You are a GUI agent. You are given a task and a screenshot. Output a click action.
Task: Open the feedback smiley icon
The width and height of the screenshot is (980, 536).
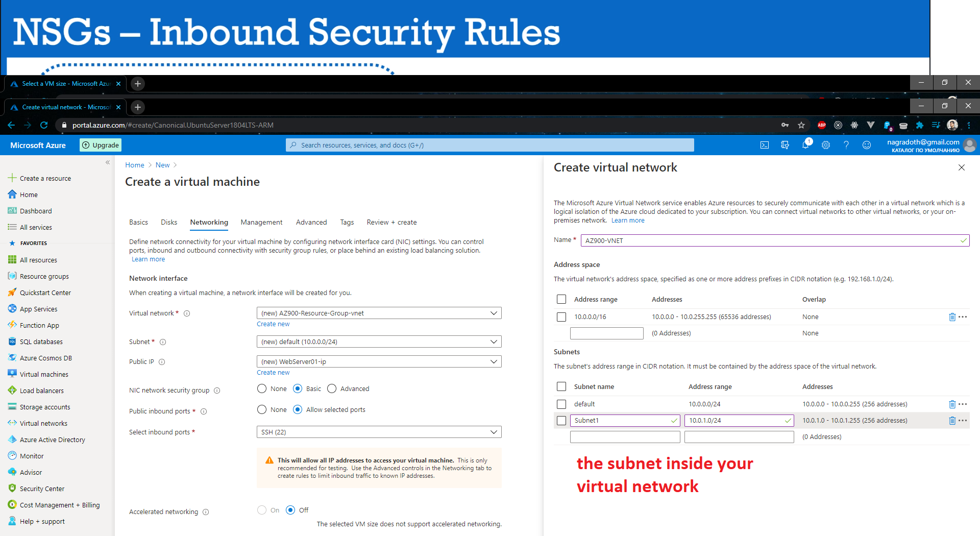867,145
